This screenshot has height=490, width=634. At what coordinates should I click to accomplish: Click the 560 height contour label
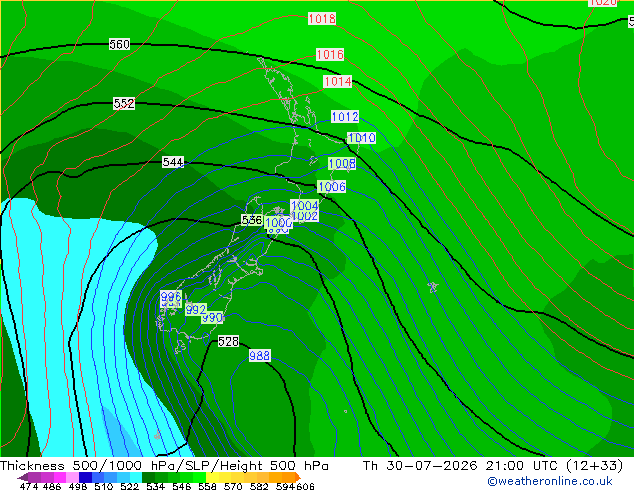pos(120,44)
